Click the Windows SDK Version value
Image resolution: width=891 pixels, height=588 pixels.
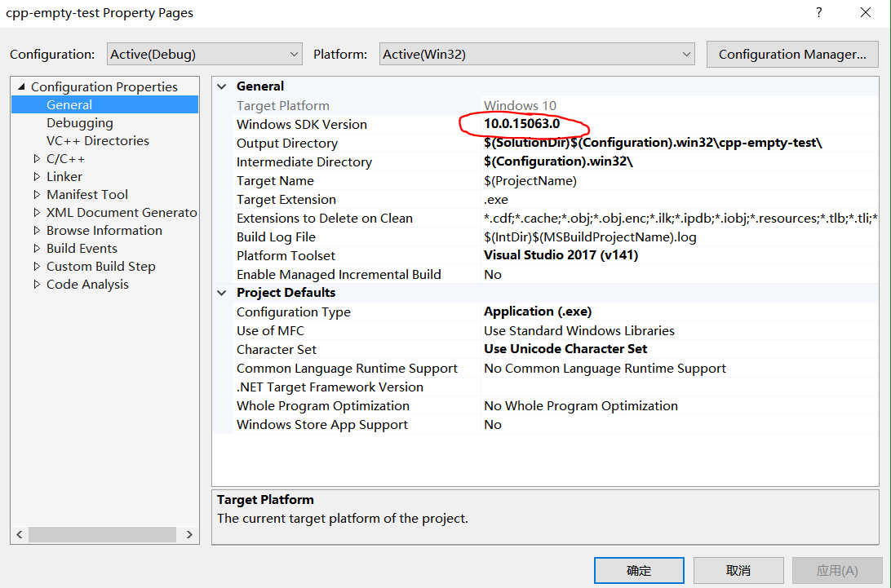pos(522,125)
